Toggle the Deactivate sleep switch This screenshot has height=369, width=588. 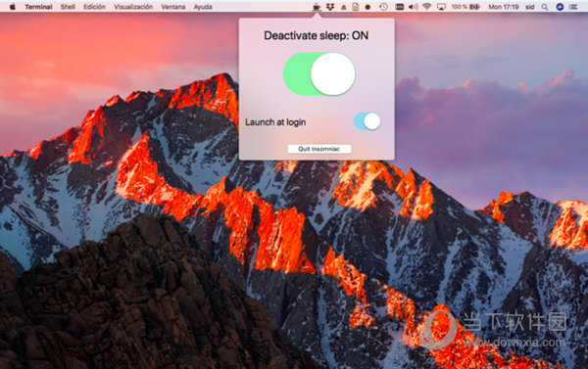click(319, 73)
